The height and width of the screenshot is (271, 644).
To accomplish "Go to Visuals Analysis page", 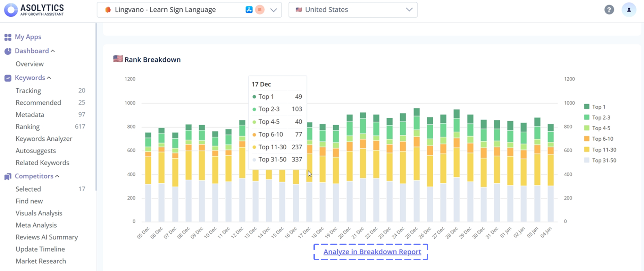I will [x=39, y=213].
